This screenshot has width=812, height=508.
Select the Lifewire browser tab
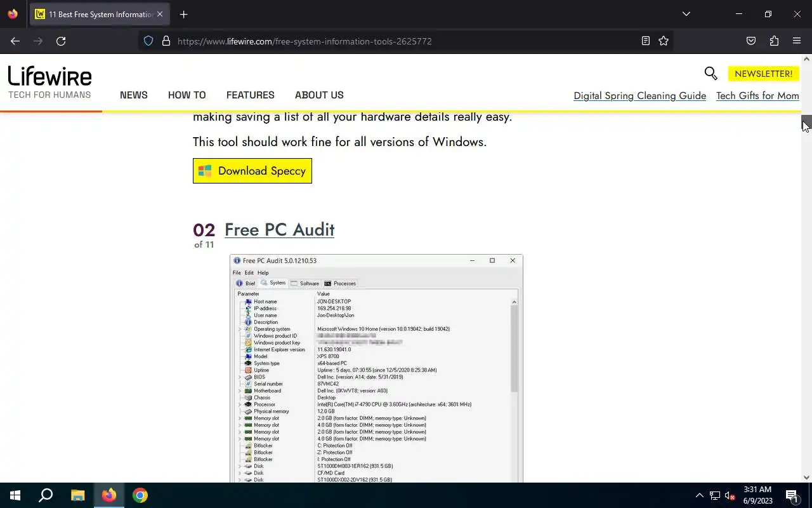[100, 14]
